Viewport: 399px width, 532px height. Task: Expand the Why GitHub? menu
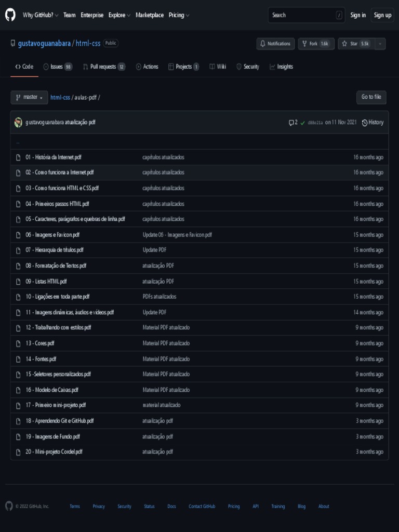[41, 15]
